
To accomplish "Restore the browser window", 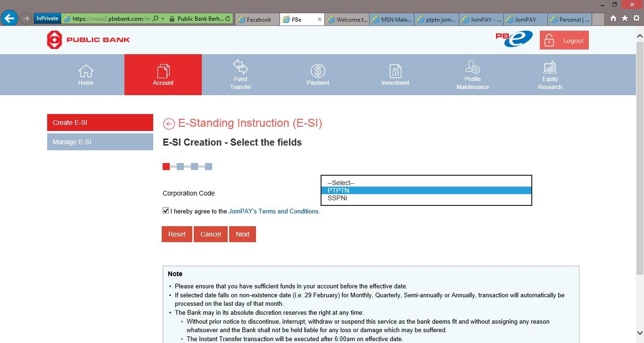I will [x=615, y=4].
